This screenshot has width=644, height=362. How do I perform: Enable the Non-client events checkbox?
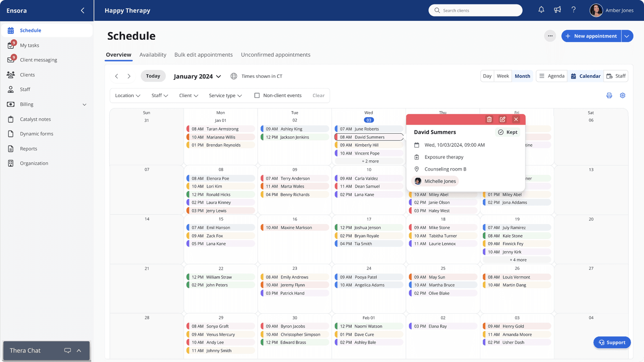coord(257,95)
